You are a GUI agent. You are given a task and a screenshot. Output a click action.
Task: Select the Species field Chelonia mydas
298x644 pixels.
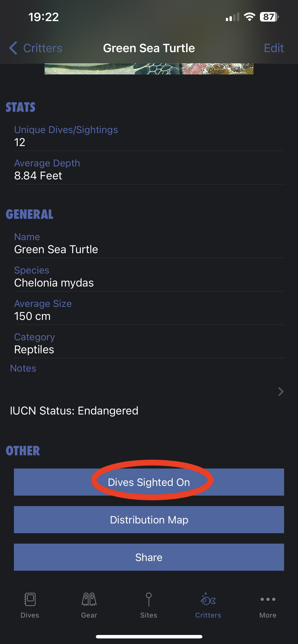[54, 283]
